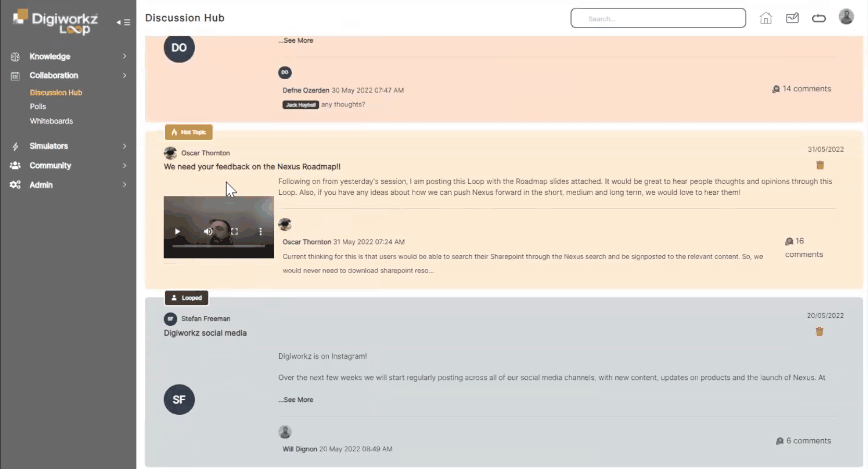Viewport: 868px width, 469px height.
Task: Open the 16 comments link
Action: pyautogui.click(x=804, y=248)
